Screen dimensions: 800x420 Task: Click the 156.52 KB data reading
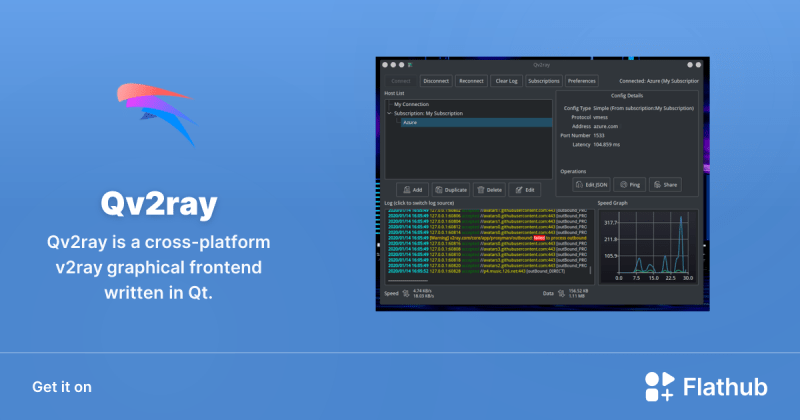click(579, 291)
